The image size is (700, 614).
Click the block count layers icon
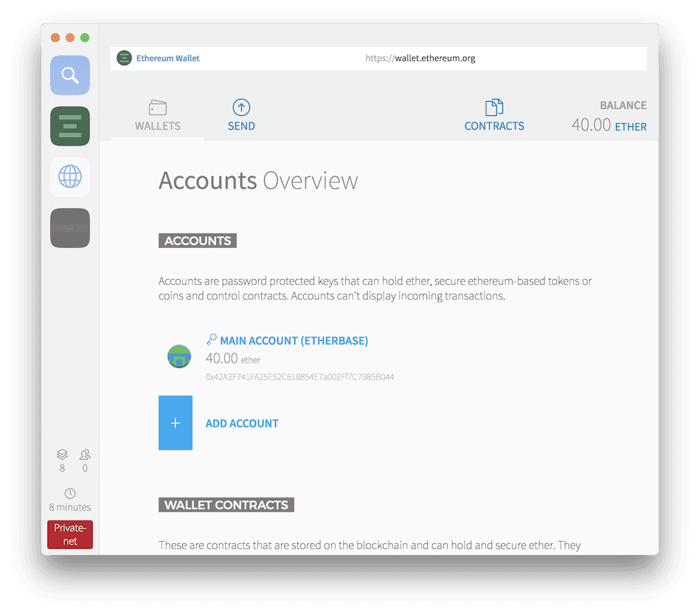tap(62, 455)
